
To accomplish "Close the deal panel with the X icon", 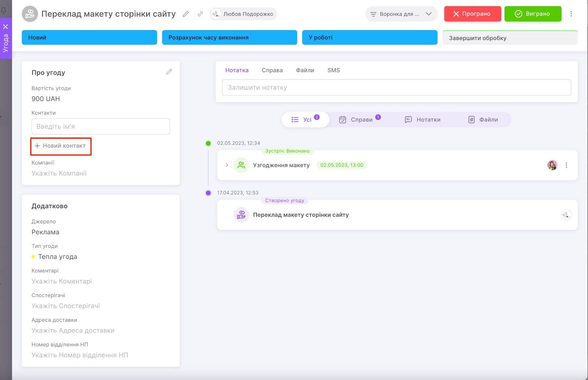I will pos(6,26).
